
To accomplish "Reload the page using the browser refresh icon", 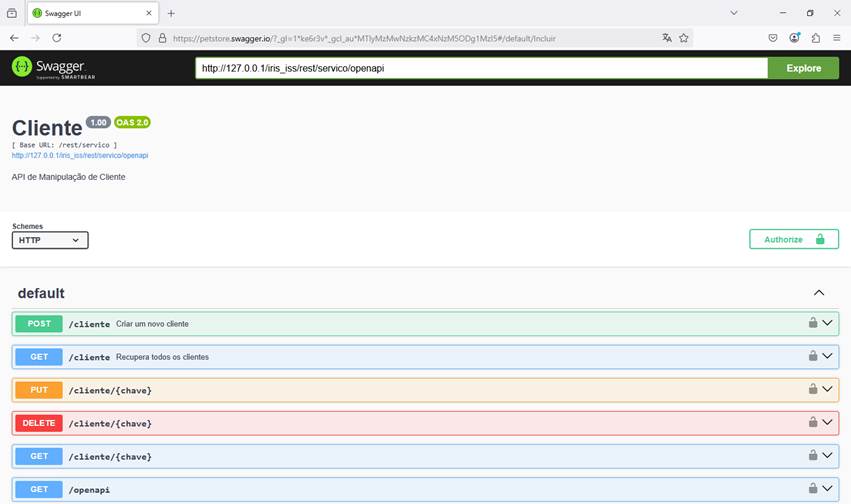I will (x=57, y=38).
